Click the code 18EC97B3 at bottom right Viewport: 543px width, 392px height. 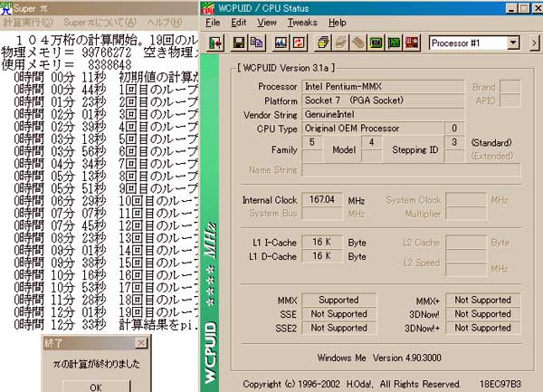coord(500,384)
